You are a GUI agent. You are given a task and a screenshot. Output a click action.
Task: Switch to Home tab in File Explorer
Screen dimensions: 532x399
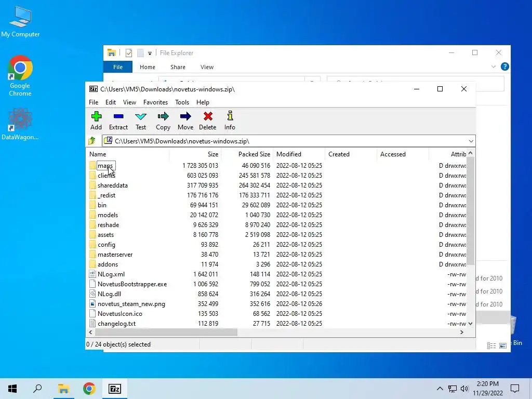[147, 67]
